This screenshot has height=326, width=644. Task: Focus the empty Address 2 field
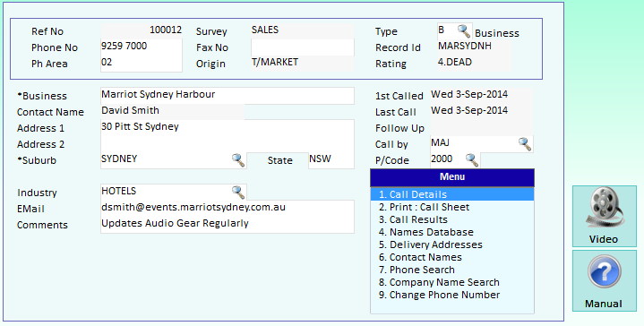tap(228, 143)
